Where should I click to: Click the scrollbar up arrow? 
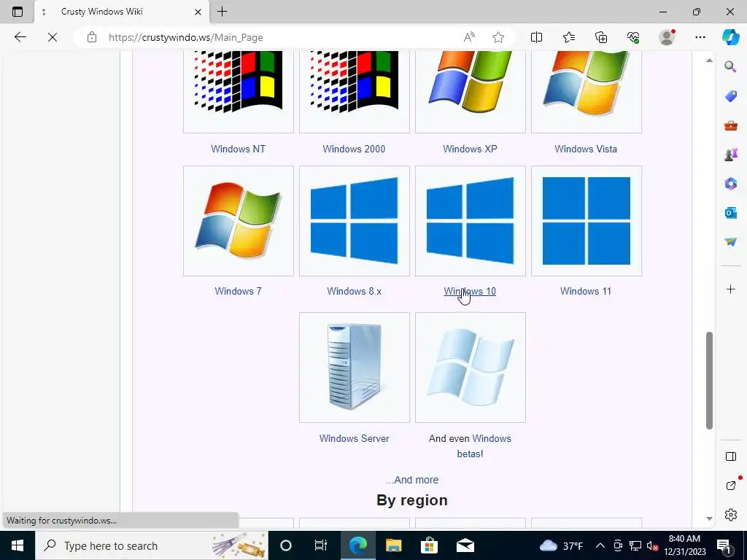[x=709, y=60]
